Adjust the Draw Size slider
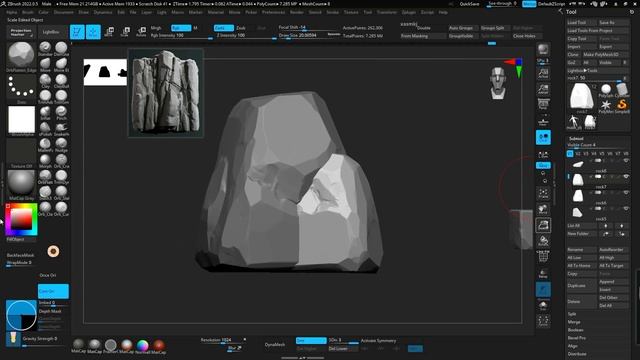The image size is (640, 360). [x=310, y=36]
